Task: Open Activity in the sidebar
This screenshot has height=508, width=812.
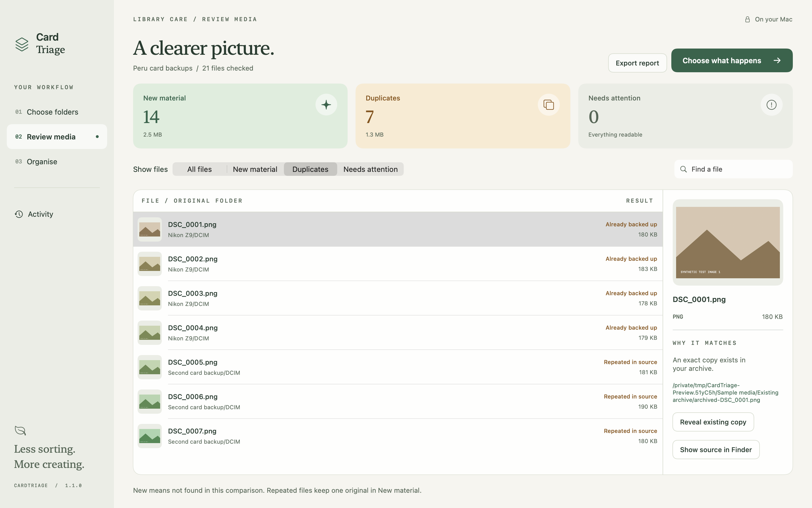Action: click(57, 214)
